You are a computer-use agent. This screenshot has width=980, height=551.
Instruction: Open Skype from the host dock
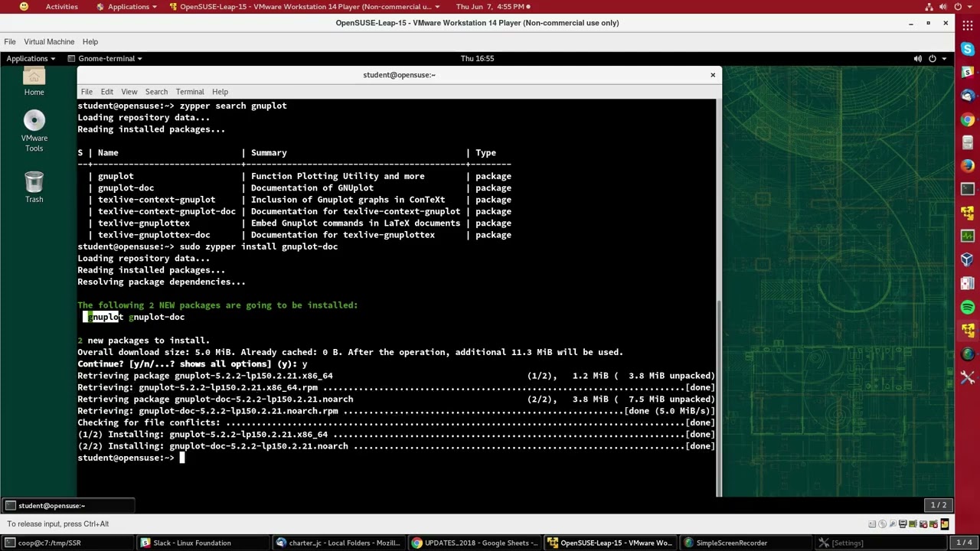pyautogui.click(x=968, y=49)
